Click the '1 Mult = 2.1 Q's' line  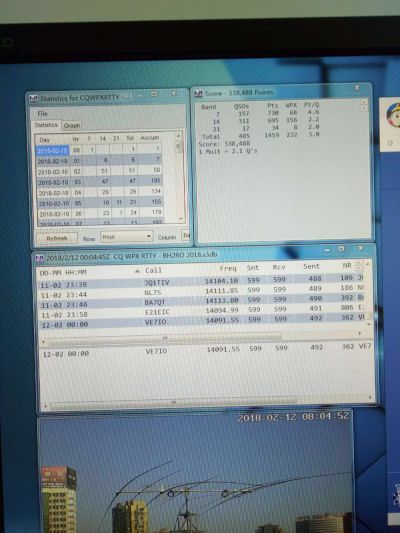click(228, 151)
